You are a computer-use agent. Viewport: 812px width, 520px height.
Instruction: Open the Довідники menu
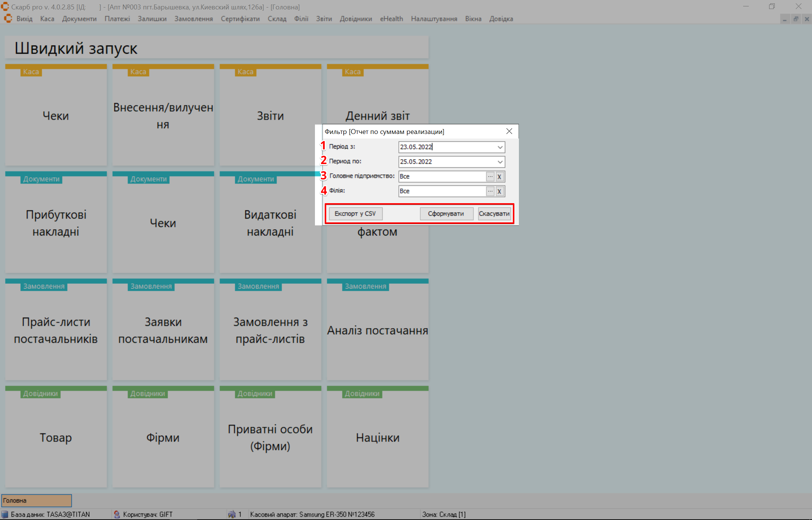pyautogui.click(x=356, y=19)
